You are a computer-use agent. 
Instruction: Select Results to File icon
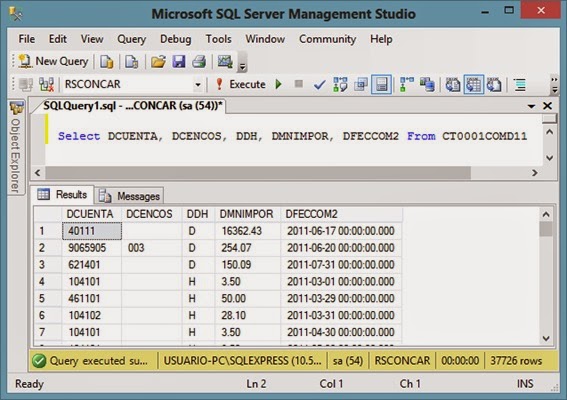tap(494, 85)
